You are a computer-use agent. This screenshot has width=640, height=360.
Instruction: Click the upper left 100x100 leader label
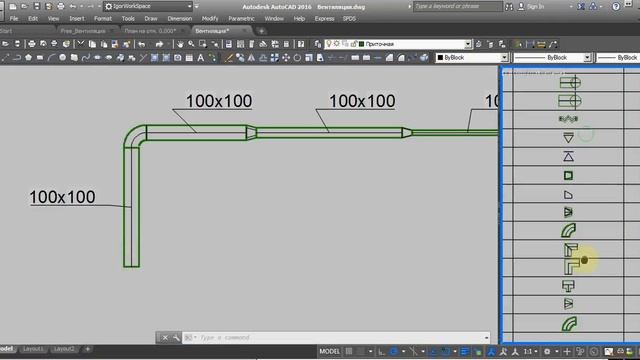pyautogui.click(x=219, y=101)
